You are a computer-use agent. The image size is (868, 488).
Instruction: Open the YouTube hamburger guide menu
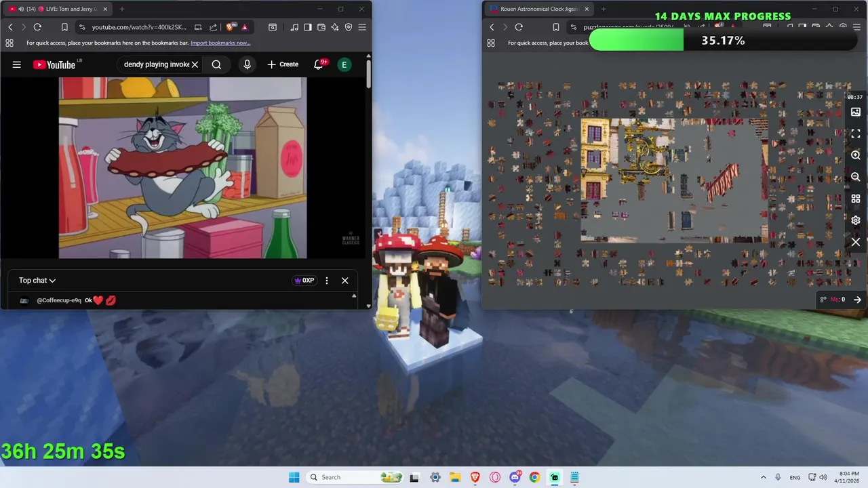coord(17,64)
